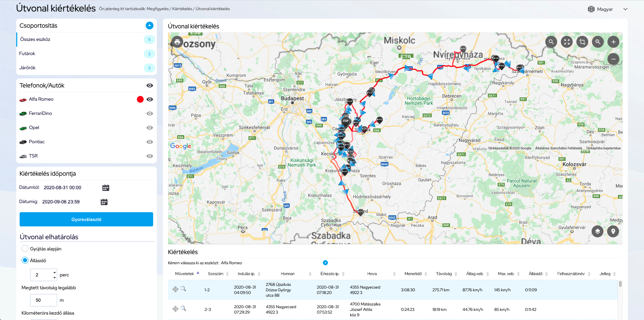The height and width of the screenshot is (320, 644).
Task: Select the Futárok group
Action: click(x=27, y=54)
